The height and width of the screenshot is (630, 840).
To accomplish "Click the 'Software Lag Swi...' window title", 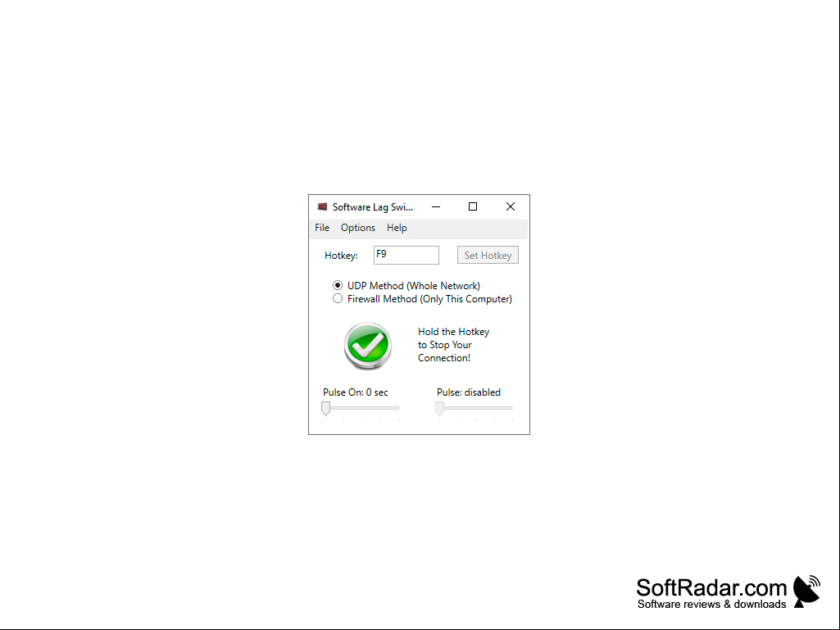I will (373, 207).
